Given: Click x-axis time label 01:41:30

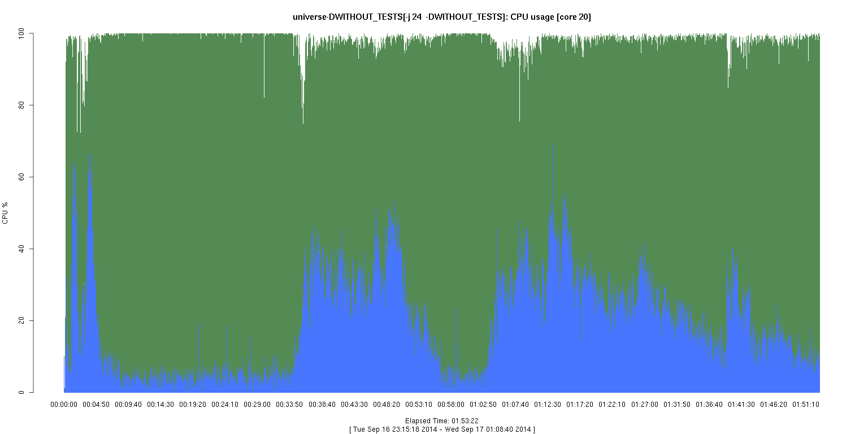Looking at the screenshot, I should click(741, 405).
